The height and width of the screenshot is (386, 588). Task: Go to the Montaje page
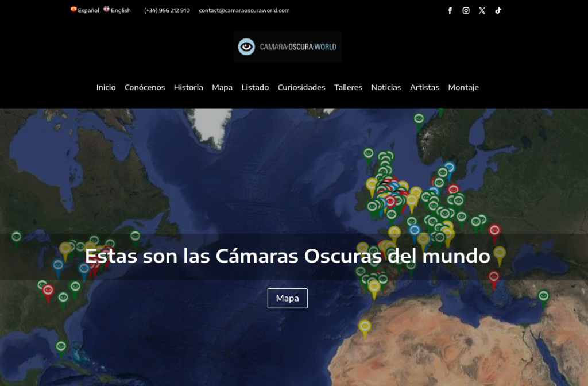click(x=463, y=87)
